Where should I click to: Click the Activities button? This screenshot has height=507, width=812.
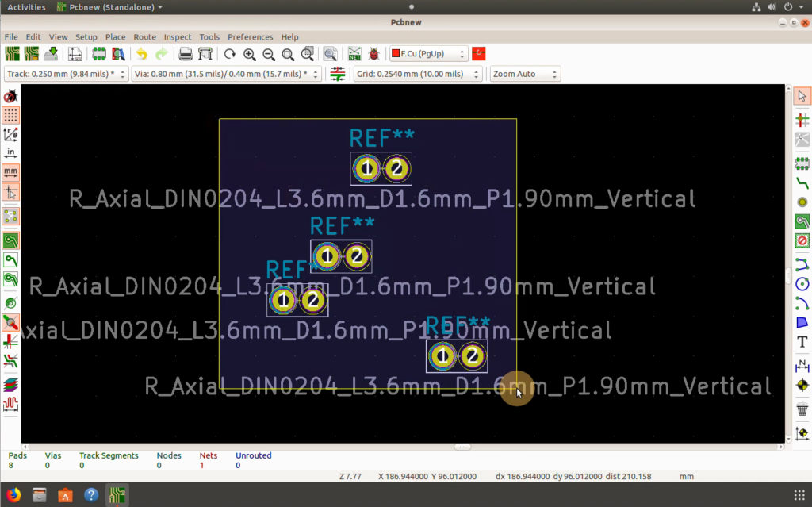coord(26,7)
